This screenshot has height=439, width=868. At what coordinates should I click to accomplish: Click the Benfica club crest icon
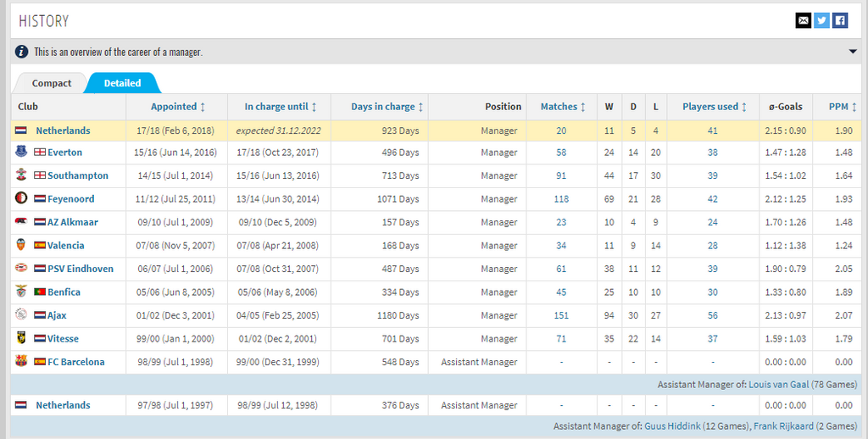pyautogui.click(x=21, y=292)
